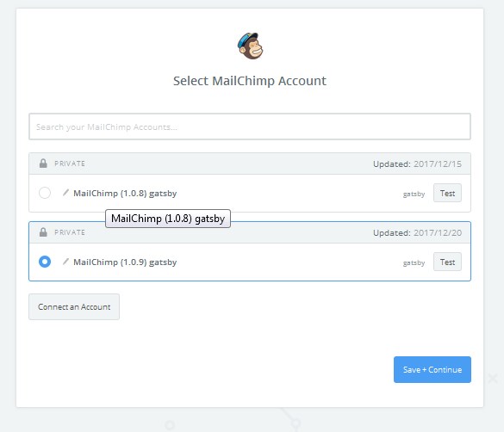Click the Updated: 2017/12/20 date label
Screen dimensions: 504x432
pos(417,232)
